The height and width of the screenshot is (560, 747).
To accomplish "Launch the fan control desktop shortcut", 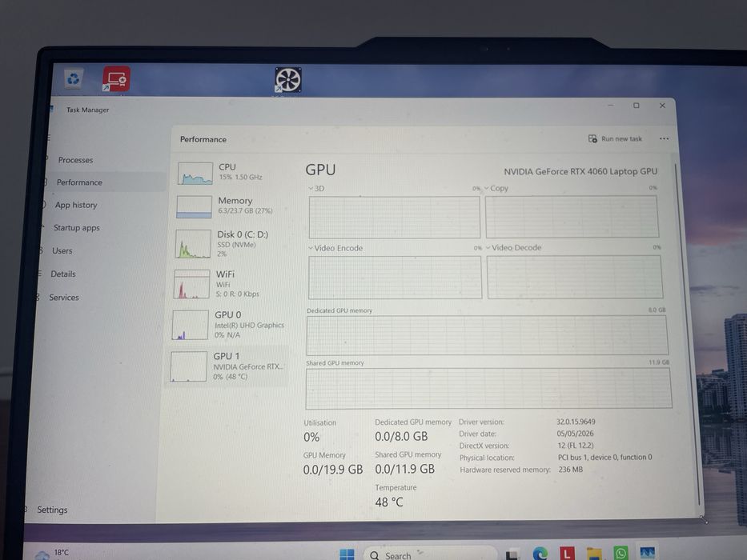I will (x=287, y=79).
